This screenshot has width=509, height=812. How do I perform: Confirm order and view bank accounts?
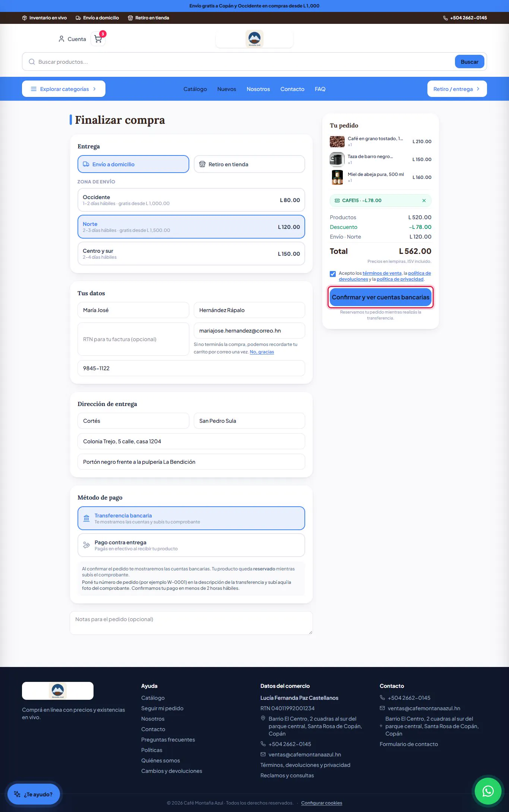[x=380, y=297]
